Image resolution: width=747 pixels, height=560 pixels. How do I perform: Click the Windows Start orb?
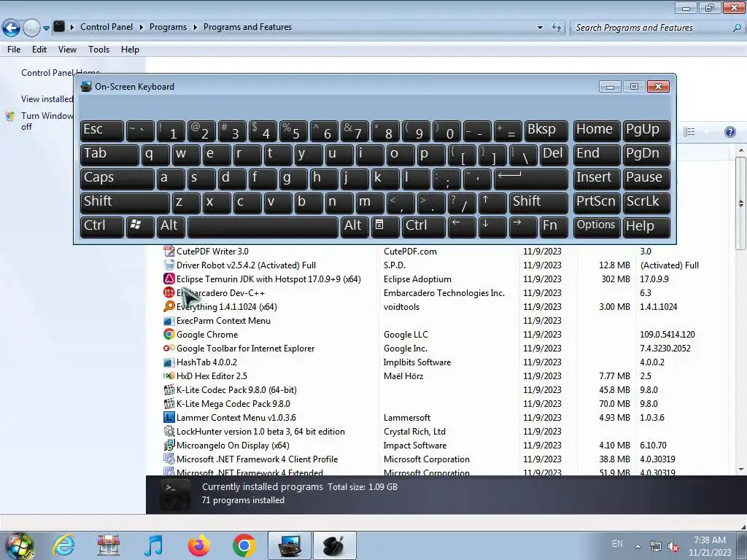(x=19, y=547)
